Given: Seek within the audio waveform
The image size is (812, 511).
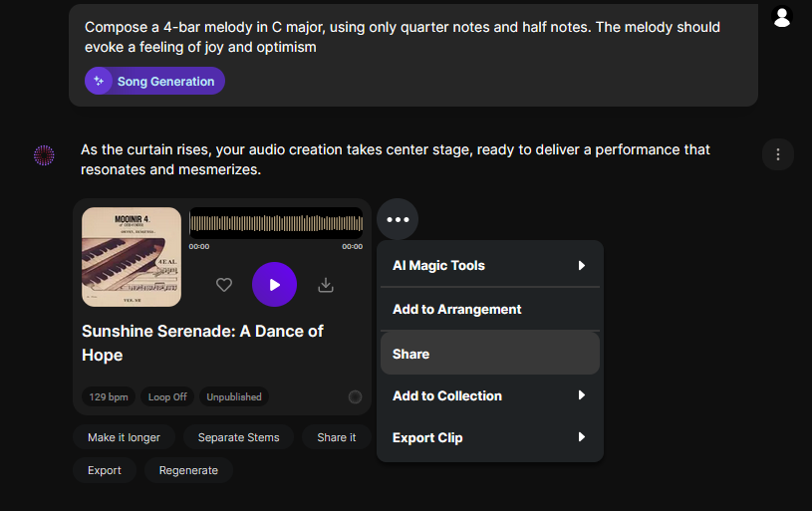Looking at the screenshot, I should [276, 223].
